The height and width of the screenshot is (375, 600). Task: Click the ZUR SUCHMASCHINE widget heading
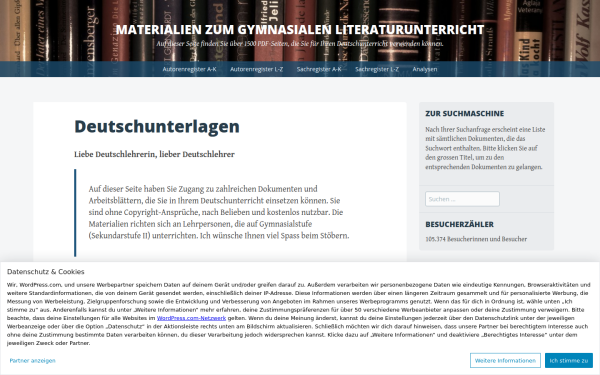(x=465, y=114)
